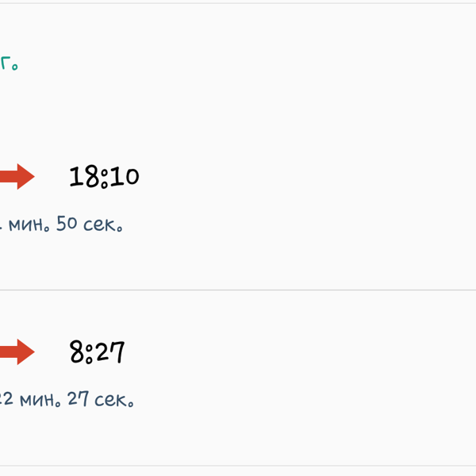476x476 pixels.
Task: Select the 18:10 time value
Action: click(104, 177)
